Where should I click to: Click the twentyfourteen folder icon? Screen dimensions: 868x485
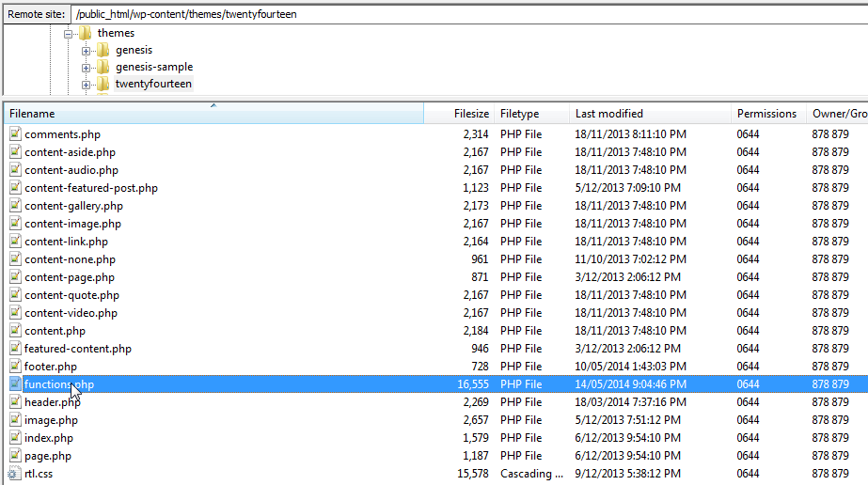click(x=103, y=84)
